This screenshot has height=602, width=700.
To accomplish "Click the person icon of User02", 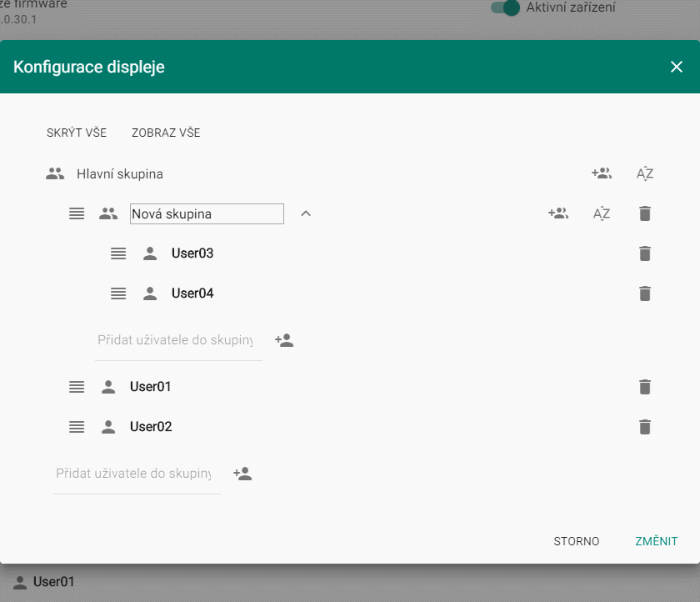I will tap(108, 427).
